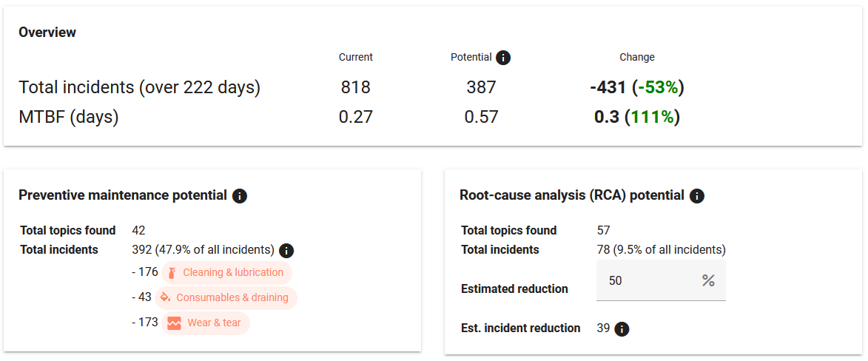This screenshot has width=868, height=361.
Task: Click info icon beside 47.9% of all incidents
Action: pyautogui.click(x=287, y=251)
